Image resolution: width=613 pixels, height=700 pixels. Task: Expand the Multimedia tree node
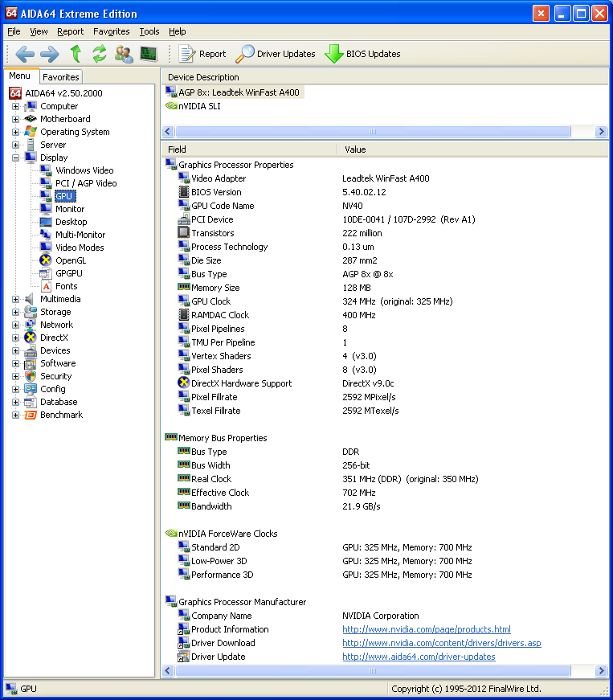coord(15,299)
